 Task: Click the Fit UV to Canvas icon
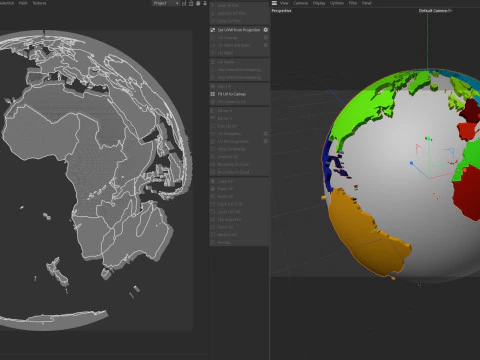click(213, 94)
